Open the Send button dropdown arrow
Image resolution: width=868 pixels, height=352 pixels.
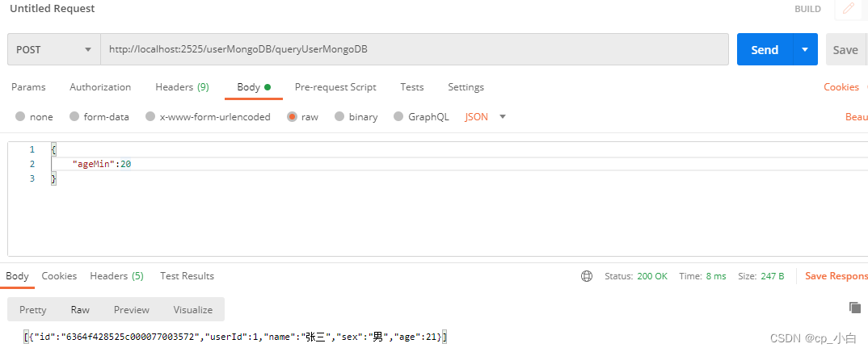(806, 50)
